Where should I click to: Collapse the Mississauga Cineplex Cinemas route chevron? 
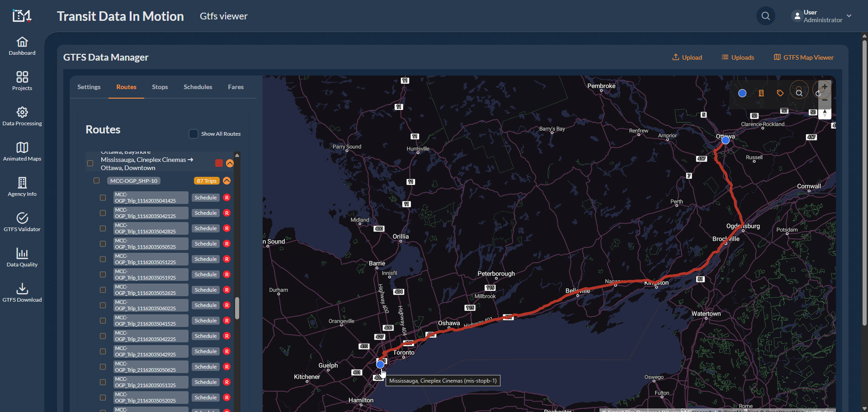tap(230, 163)
